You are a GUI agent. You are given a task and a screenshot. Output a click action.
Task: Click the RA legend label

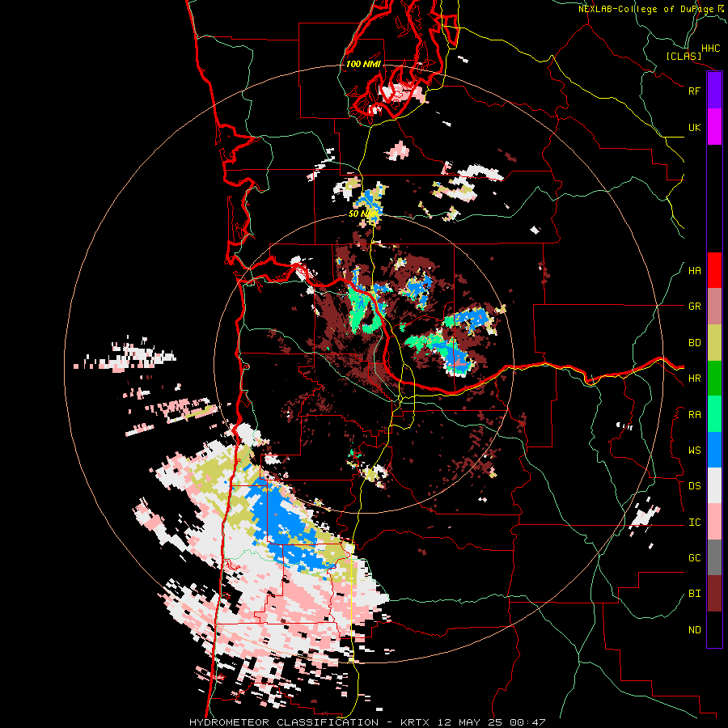click(x=694, y=415)
